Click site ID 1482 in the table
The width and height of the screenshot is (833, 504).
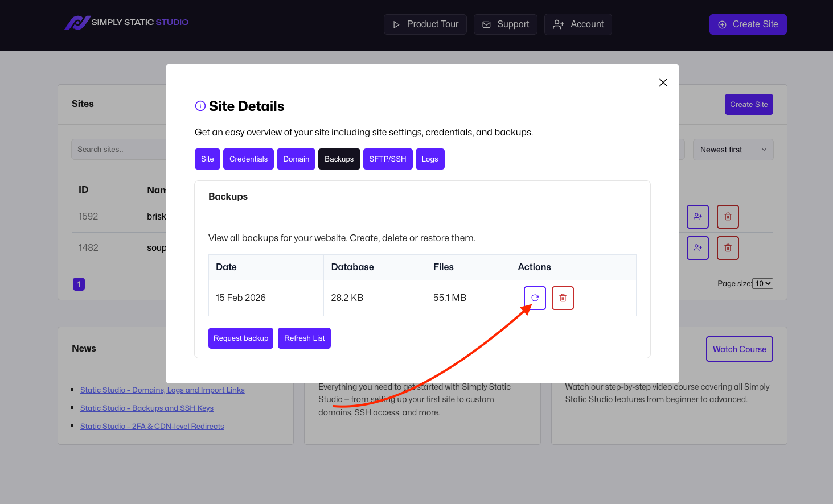click(88, 248)
